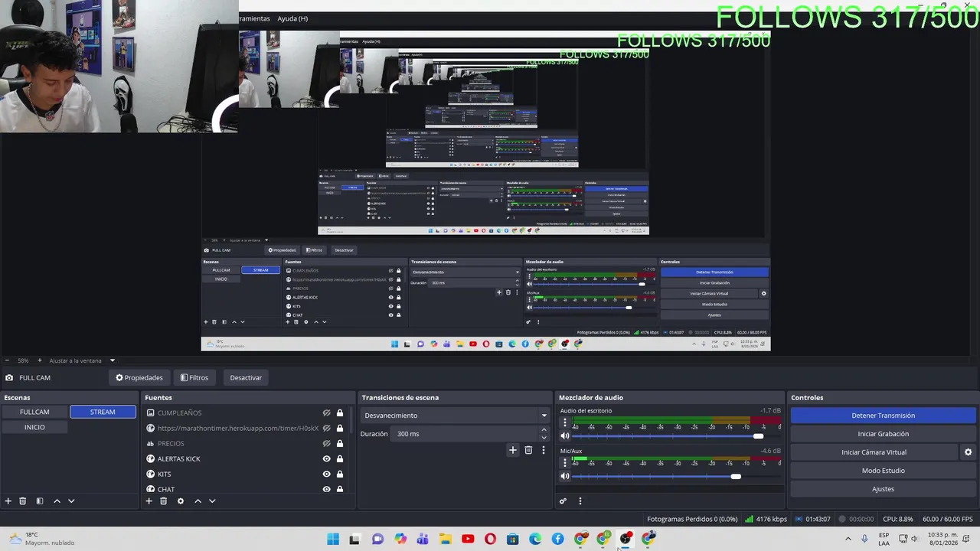Image resolution: width=980 pixels, height=551 pixels.
Task: Open Filtros for the selected source
Action: pyautogui.click(x=194, y=377)
